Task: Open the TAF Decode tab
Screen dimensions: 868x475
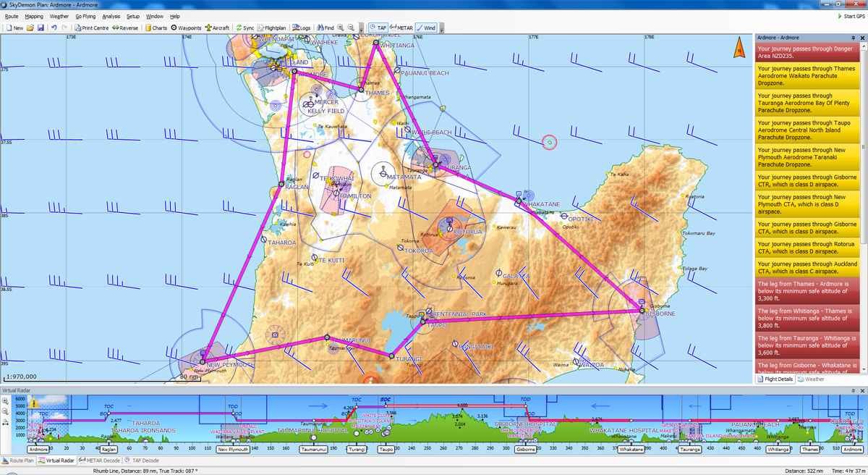Action: coord(142,461)
